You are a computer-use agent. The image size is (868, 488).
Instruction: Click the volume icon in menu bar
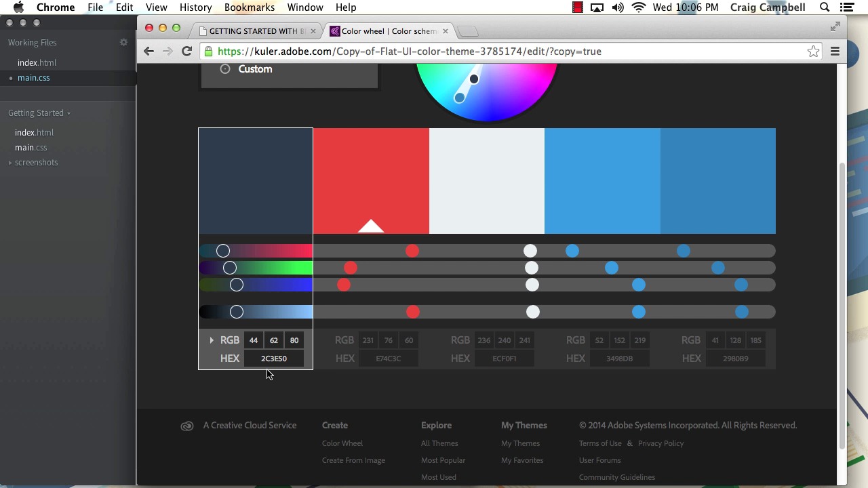(x=618, y=7)
